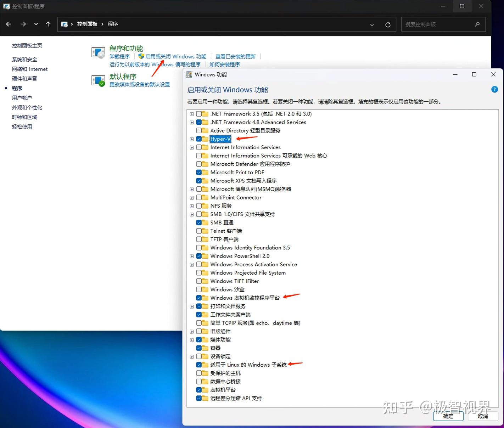
Task: Click the up arrow to navigate to parent folder
Action: click(x=48, y=24)
